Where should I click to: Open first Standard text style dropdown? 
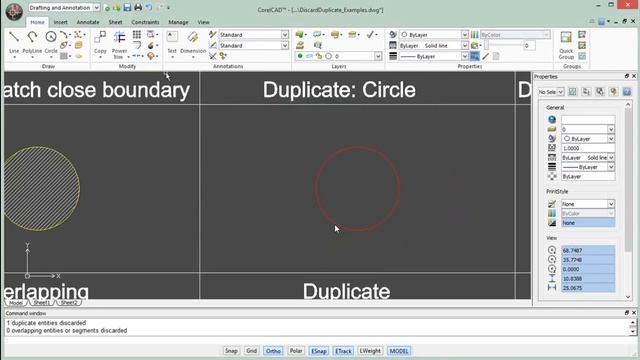[x=284, y=35]
